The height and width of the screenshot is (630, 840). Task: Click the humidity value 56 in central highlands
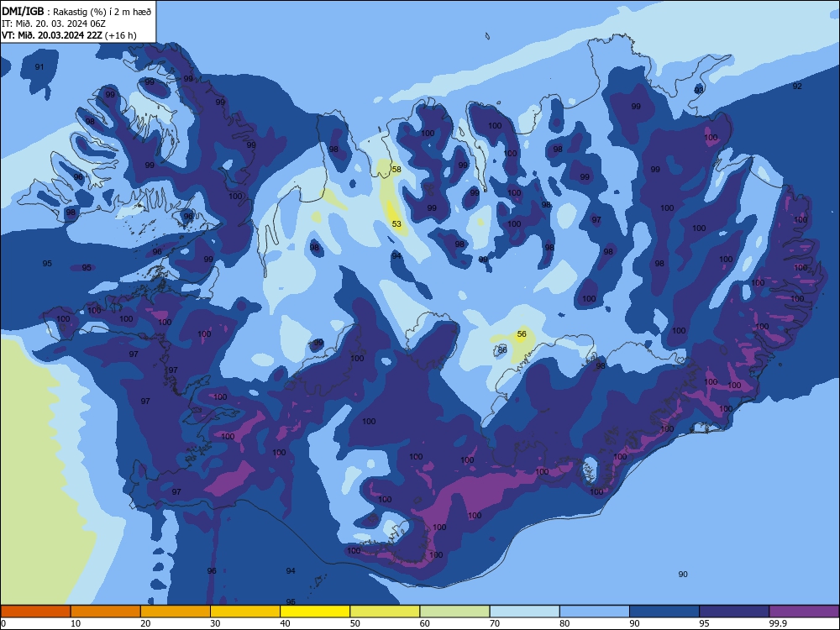point(522,333)
